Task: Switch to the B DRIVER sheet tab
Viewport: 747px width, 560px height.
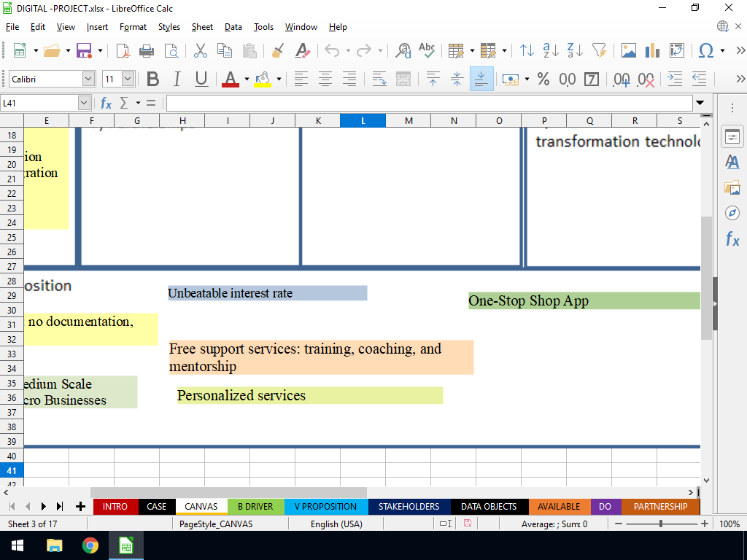Action: click(255, 507)
